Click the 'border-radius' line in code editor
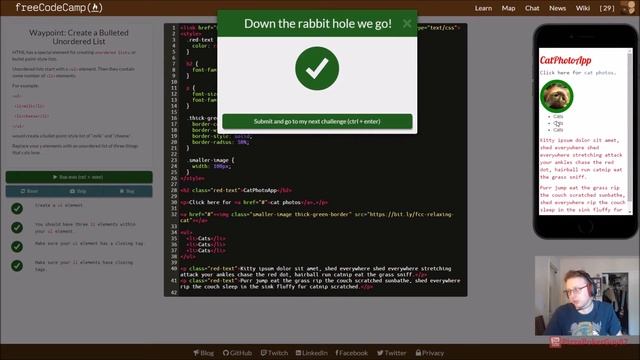 (220, 142)
